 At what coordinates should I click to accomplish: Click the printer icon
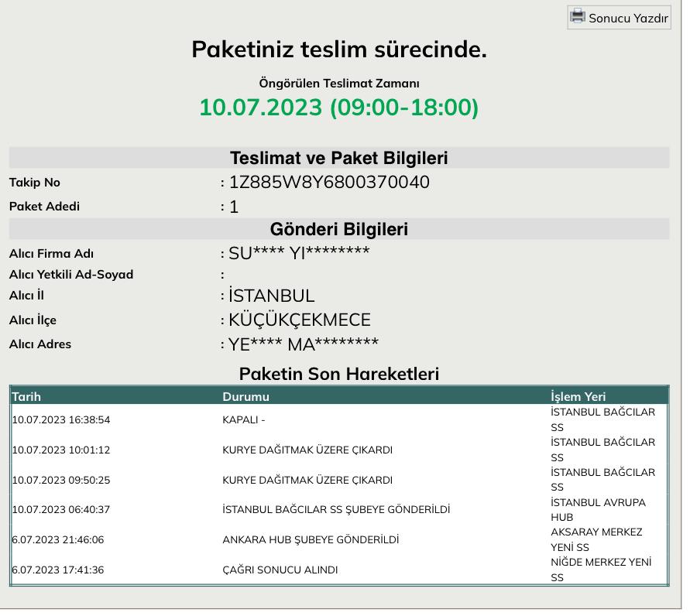click(578, 16)
